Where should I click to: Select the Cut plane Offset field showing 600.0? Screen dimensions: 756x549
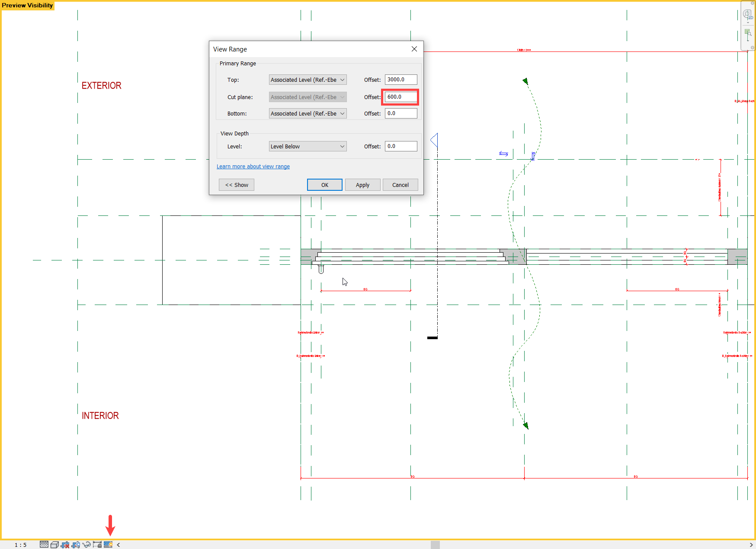(x=400, y=97)
